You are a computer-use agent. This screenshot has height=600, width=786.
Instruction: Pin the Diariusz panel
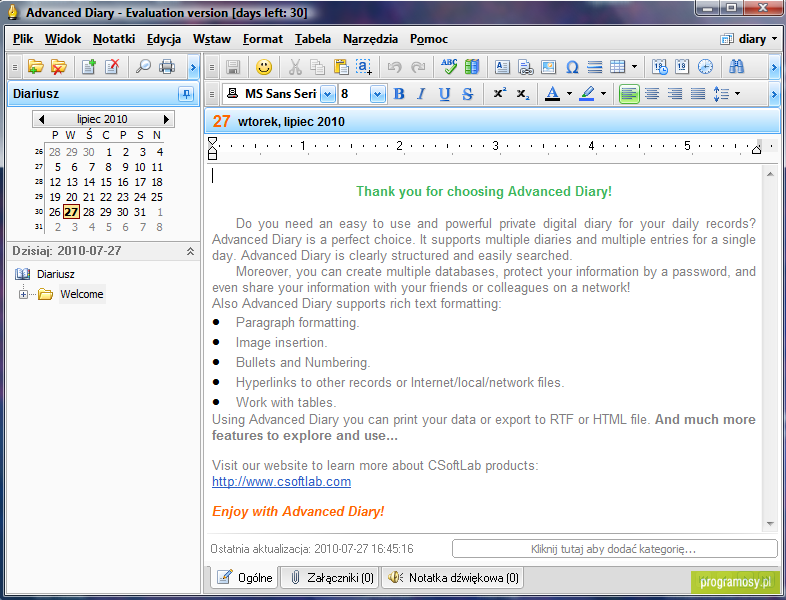pos(186,94)
